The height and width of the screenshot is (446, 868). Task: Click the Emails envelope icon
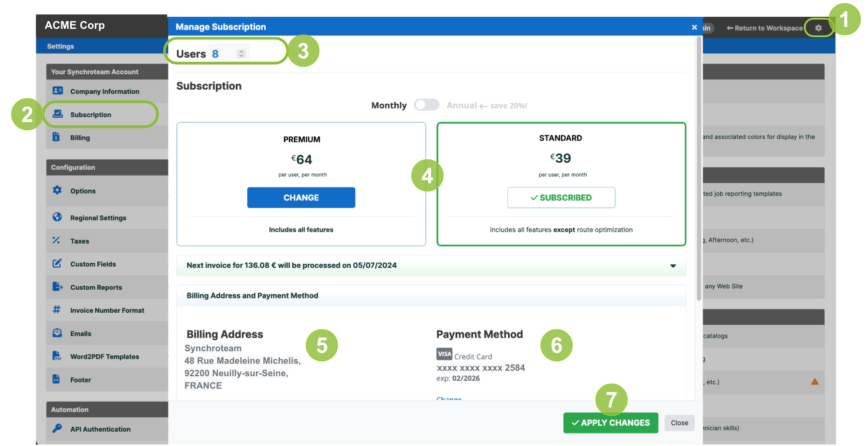(57, 333)
